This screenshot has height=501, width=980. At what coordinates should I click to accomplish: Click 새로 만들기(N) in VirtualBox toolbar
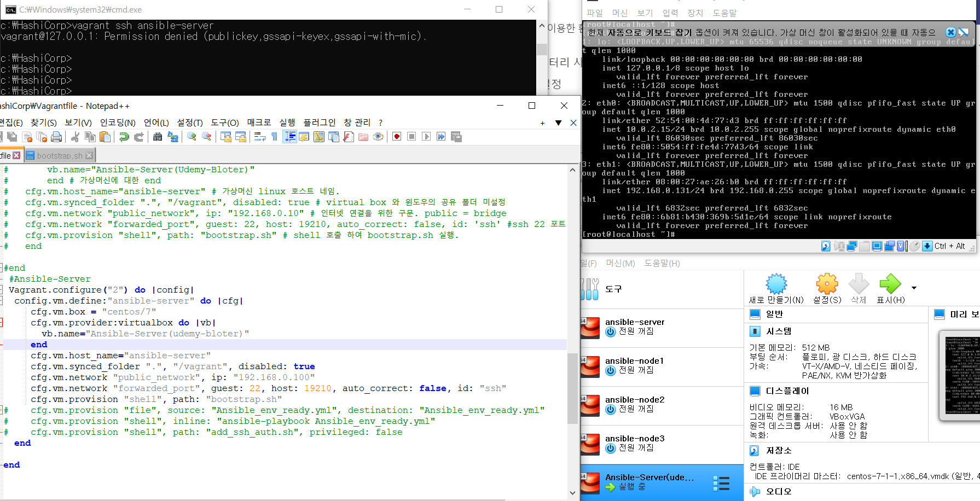pos(776,289)
